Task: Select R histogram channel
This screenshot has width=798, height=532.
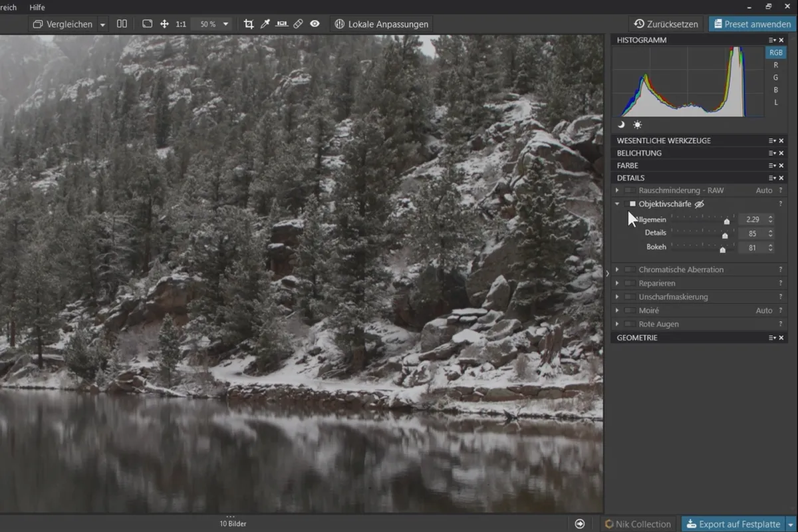Action: pyautogui.click(x=775, y=65)
